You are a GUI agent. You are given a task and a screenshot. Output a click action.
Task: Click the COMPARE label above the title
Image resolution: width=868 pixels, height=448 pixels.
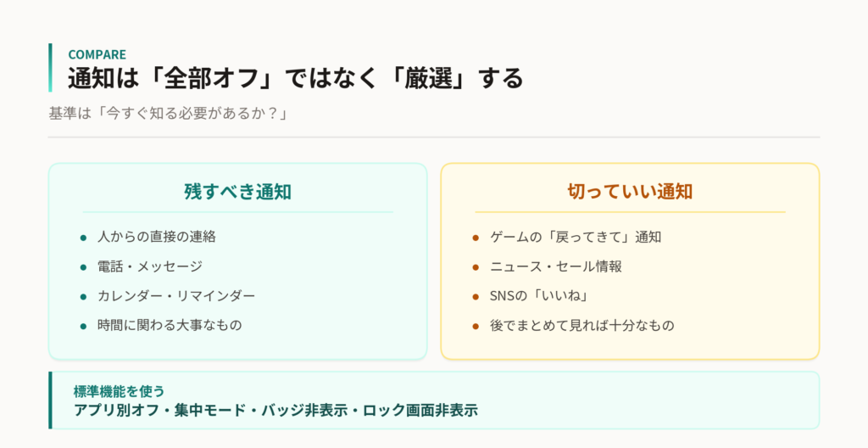(97, 54)
